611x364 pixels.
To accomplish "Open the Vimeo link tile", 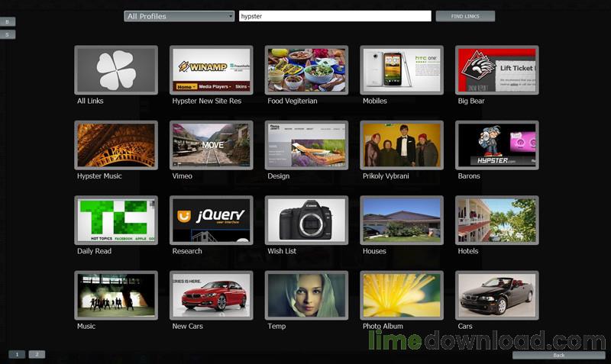I will click(x=211, y=145).
